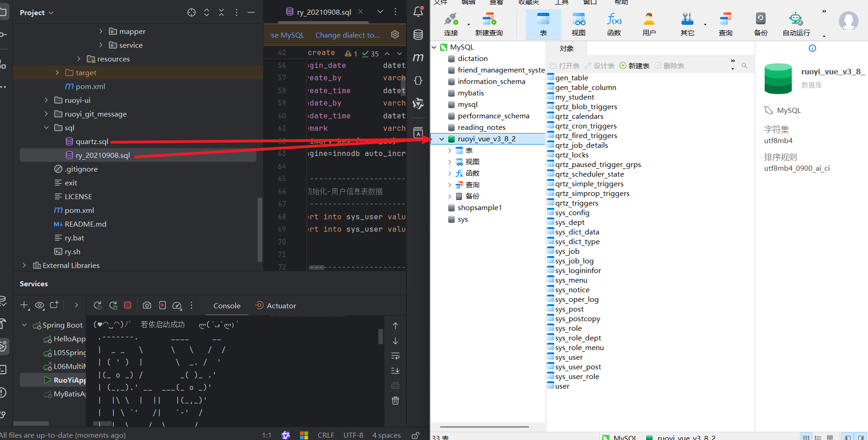Add a service in Services panel

click(x=24, y=305)
